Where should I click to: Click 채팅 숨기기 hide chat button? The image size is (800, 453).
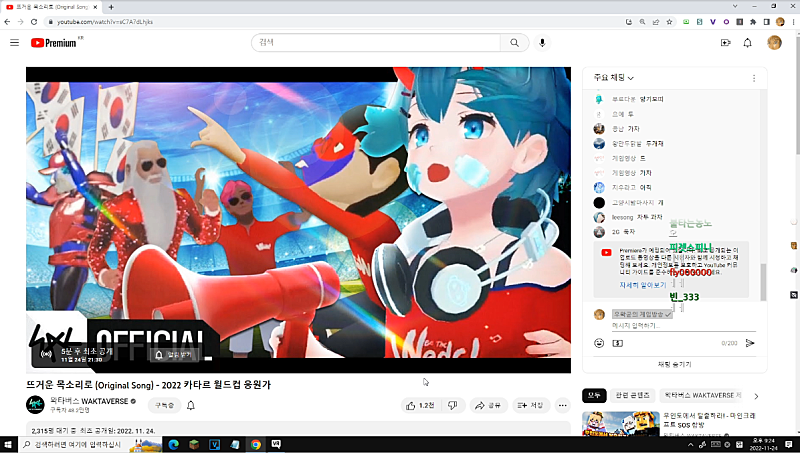pyautogui.click(x=674, y=364)
